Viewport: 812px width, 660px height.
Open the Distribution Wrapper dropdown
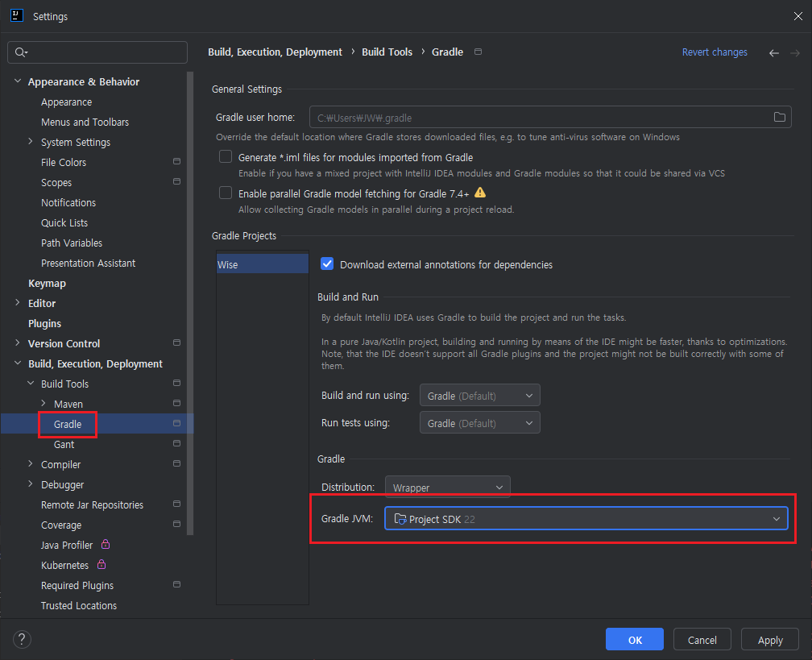click(447, 488)
